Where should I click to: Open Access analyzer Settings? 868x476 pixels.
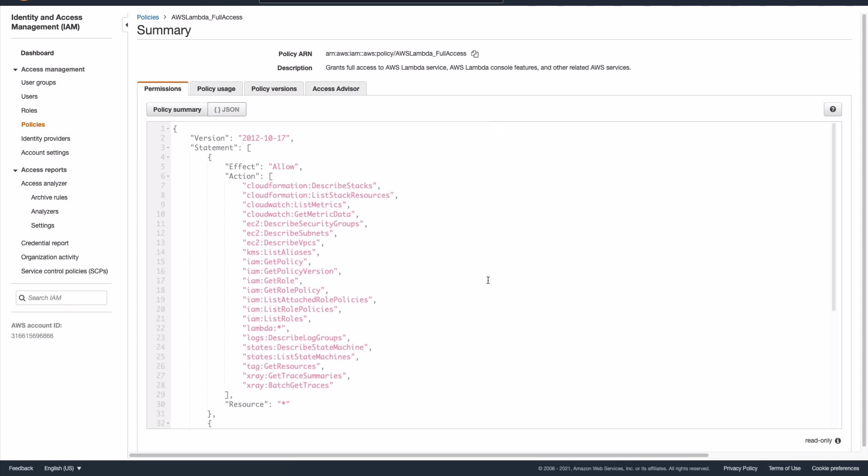[x=42, y=225]
